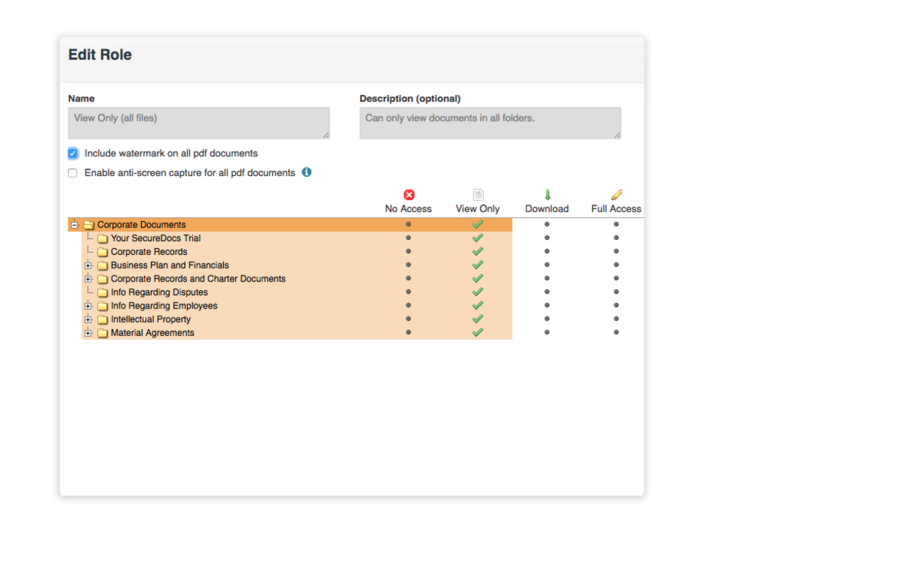Set Corporate Records to Full Access
This screenshot has width=910, height=588.
(616, 251)
